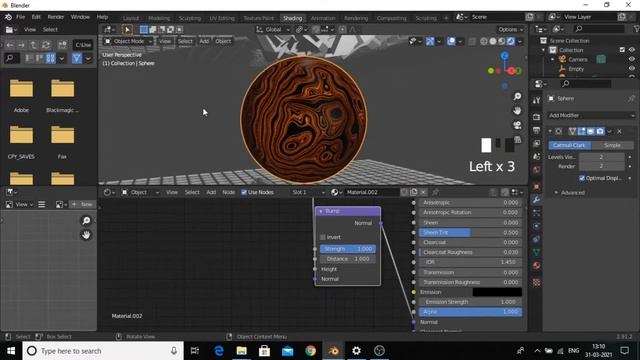Image resolution: width=640 pixels, height=360 pixels.
Task: Adjust the Sheen Tint slider
Action: click(470, 232)
